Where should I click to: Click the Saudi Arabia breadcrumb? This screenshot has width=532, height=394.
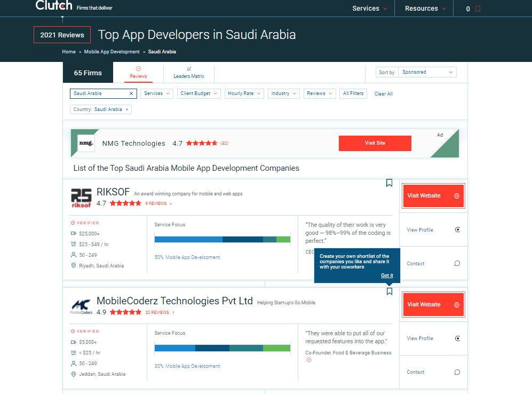pyautogui.click(x=162, y=52)
